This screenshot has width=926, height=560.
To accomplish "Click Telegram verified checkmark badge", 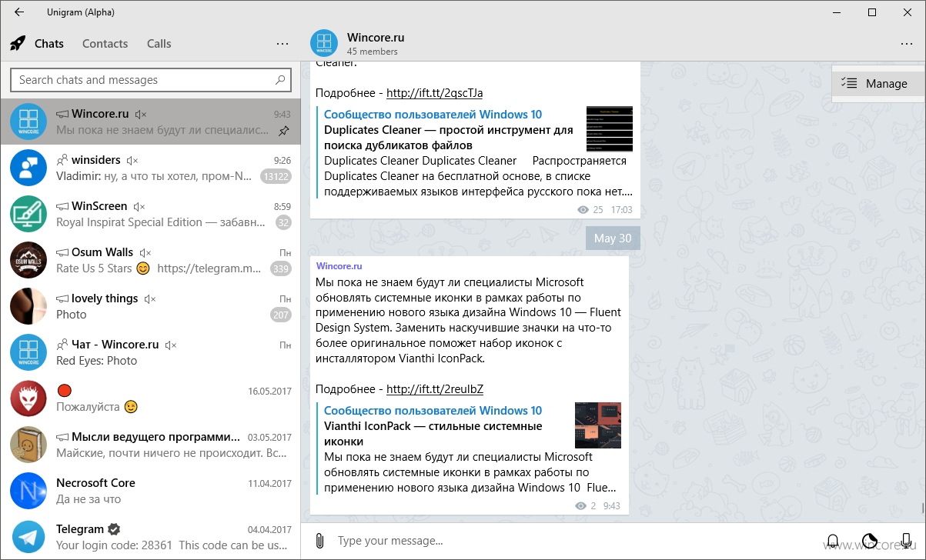I will pyautogui.click(x=114, y=529).
